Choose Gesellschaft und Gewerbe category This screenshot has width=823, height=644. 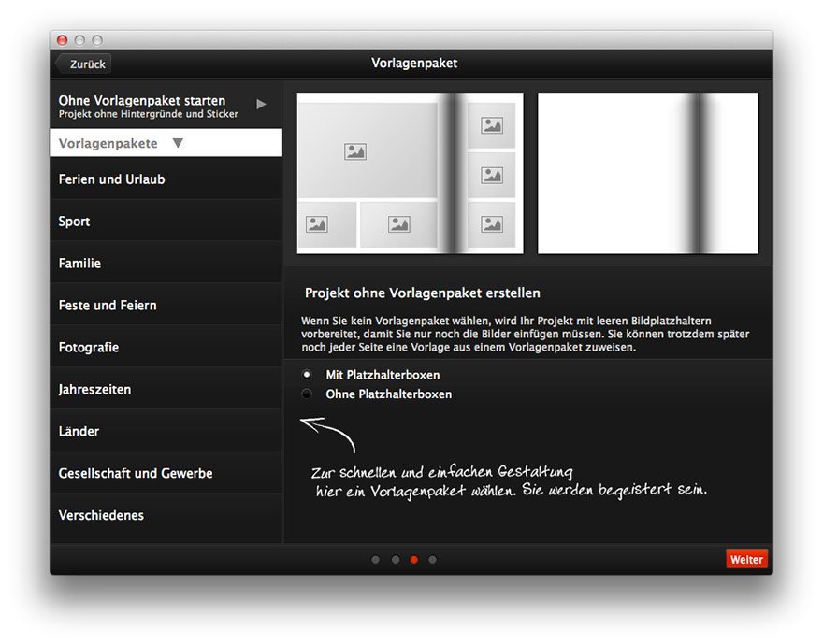166,473
